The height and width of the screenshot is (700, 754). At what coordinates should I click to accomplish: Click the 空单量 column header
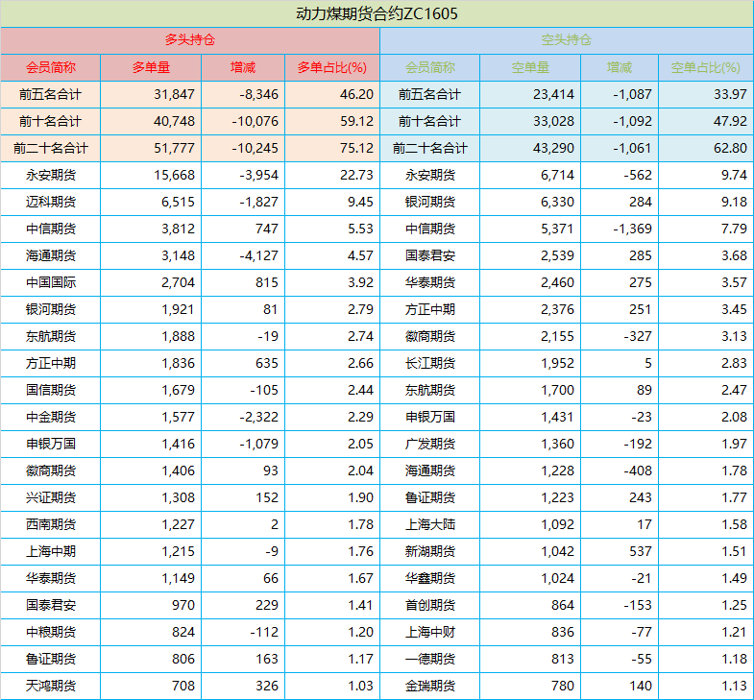click(x=530, y=67)
